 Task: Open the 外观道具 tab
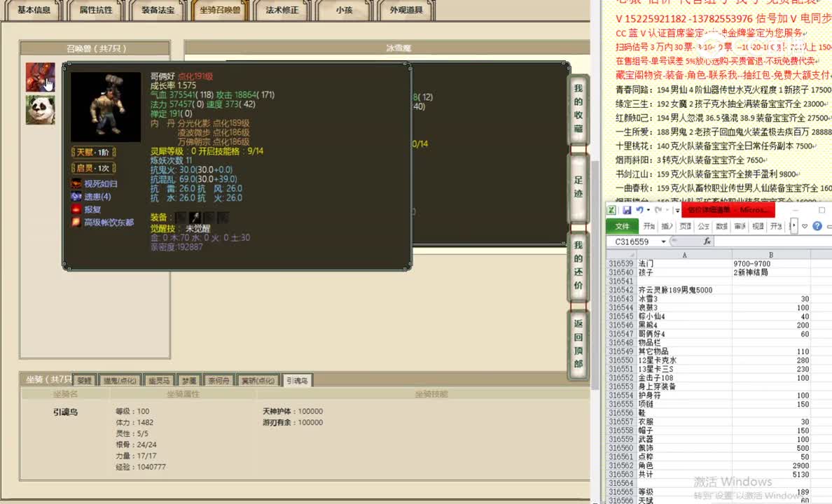pos(406,10)
